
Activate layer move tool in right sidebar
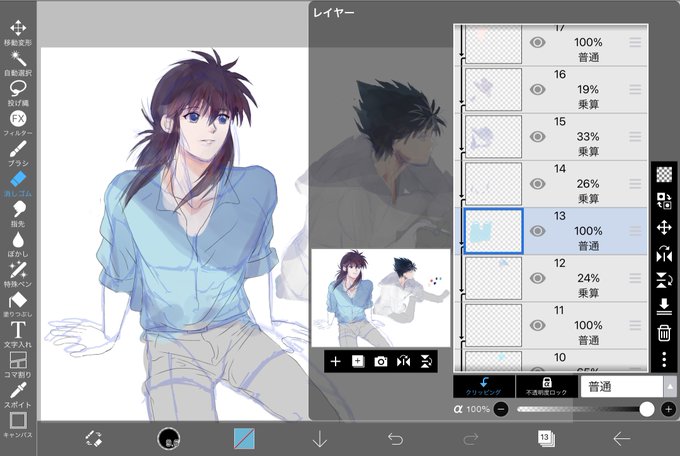pyautogui.click(x=664, y=227)
